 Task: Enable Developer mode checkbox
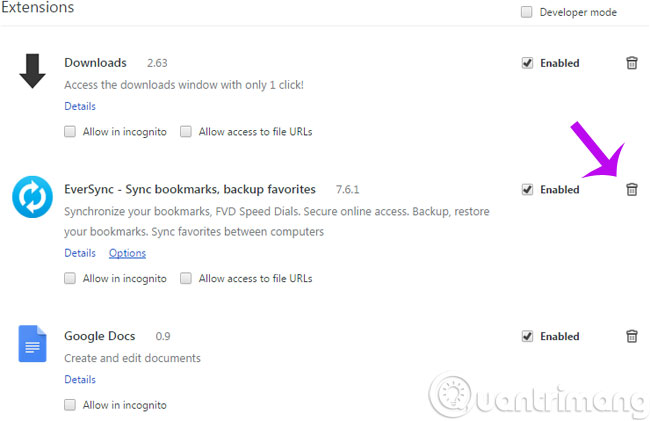point(526,12)
